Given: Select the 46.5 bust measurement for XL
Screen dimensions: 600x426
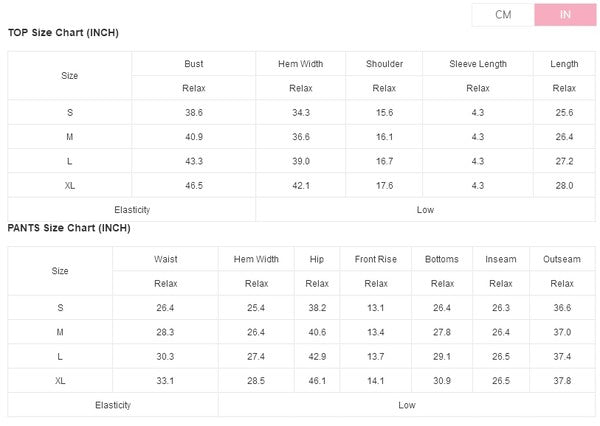Looking at the screenshot, I should point(194,186).
